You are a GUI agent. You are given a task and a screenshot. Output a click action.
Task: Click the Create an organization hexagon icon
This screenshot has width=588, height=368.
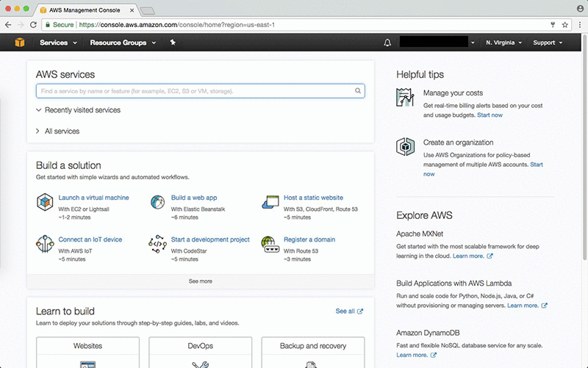(x=406, y=146)
